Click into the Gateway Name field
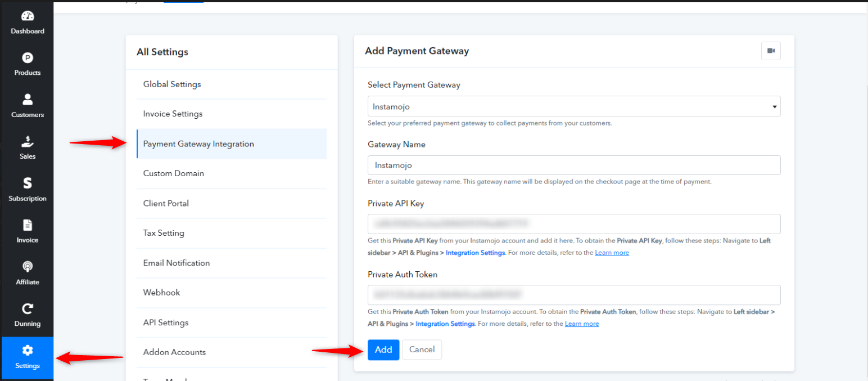The width and height of the screenshot is (868, 381). point(574,165)
